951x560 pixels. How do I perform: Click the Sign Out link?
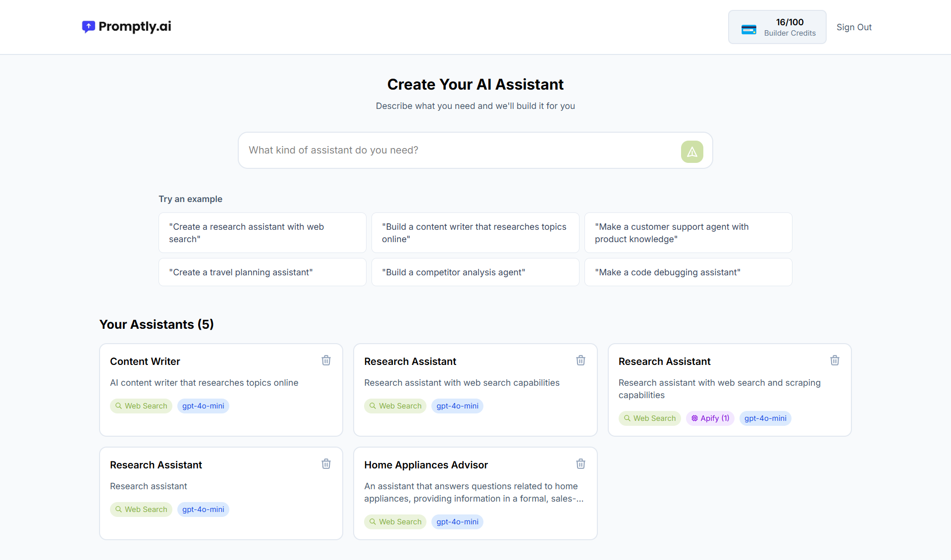pyautogui.click(x=853, y=27)
